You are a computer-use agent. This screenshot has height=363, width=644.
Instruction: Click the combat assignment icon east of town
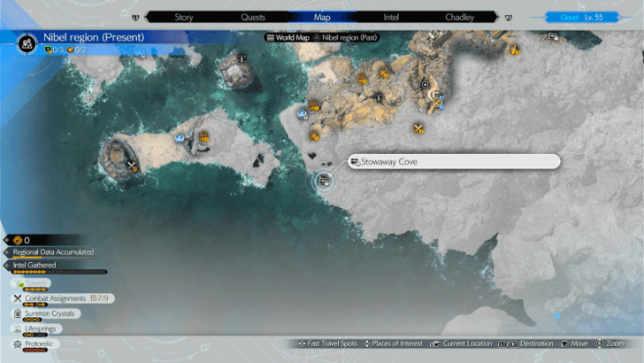418,128
